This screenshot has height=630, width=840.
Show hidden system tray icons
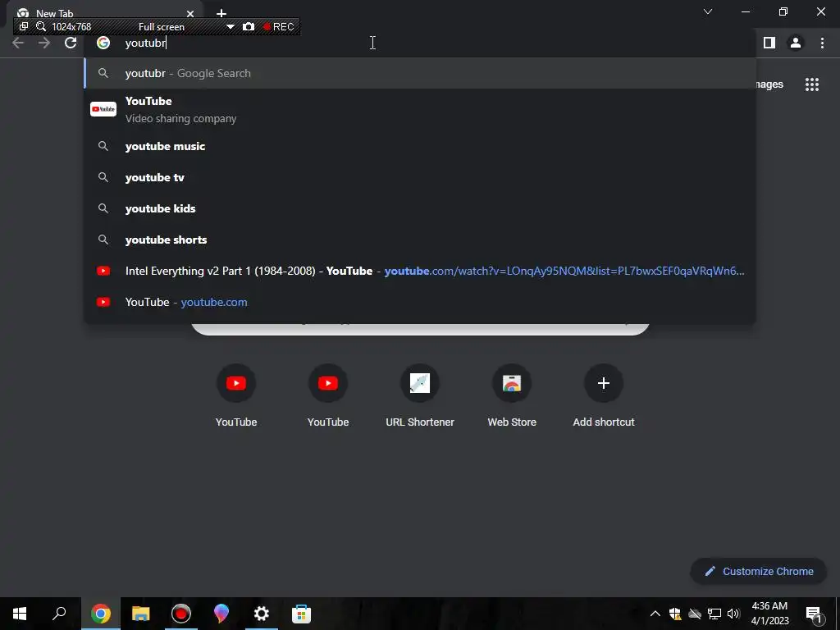point(655,614)
